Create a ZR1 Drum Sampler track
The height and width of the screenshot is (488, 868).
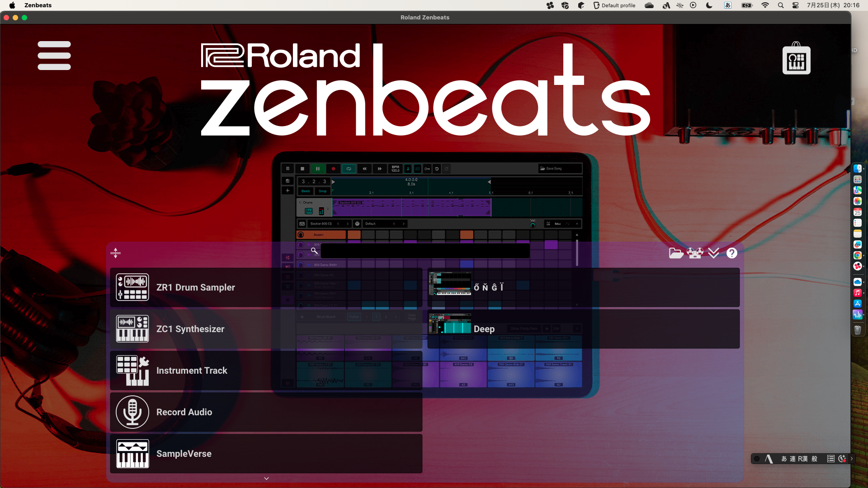[x=266, y=287]
